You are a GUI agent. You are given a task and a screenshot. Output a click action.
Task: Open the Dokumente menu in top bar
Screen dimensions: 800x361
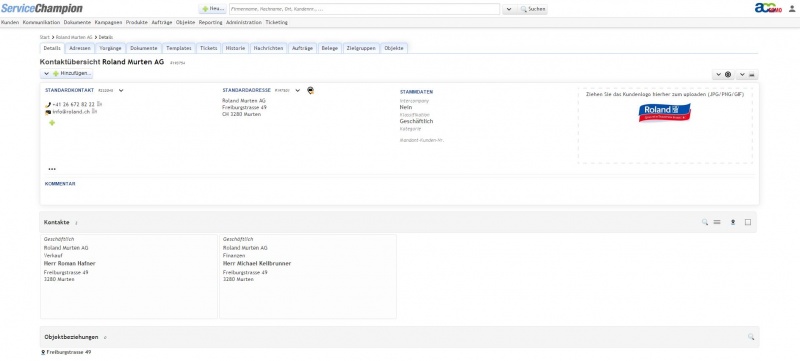pos(78,22)
